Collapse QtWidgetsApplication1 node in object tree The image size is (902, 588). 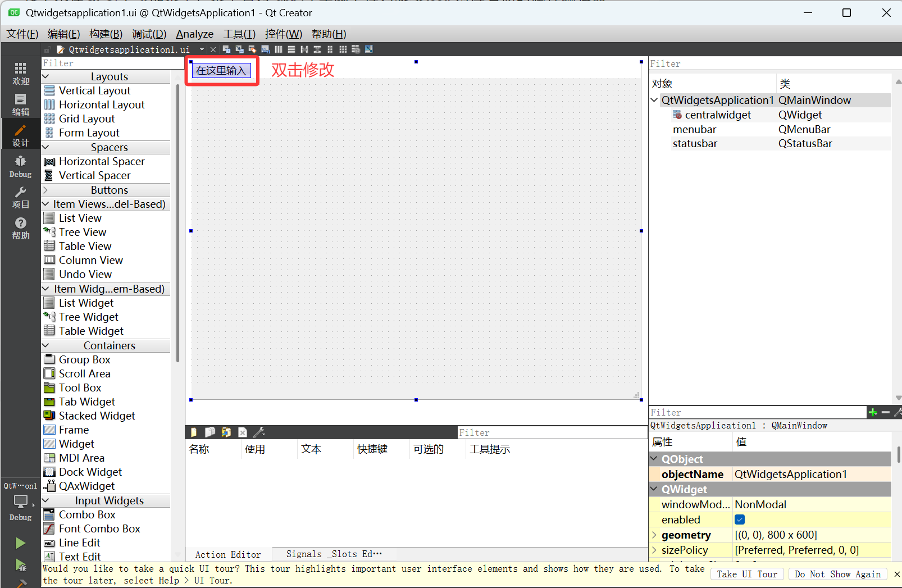point(654,100)
